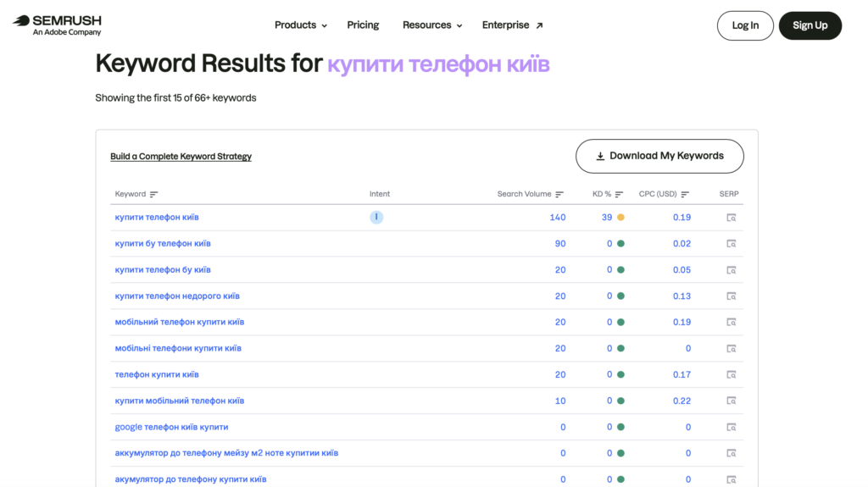This screenshot has width=868, height=487.
Task: Sort by KD % icon
Action: click(619, 194)
